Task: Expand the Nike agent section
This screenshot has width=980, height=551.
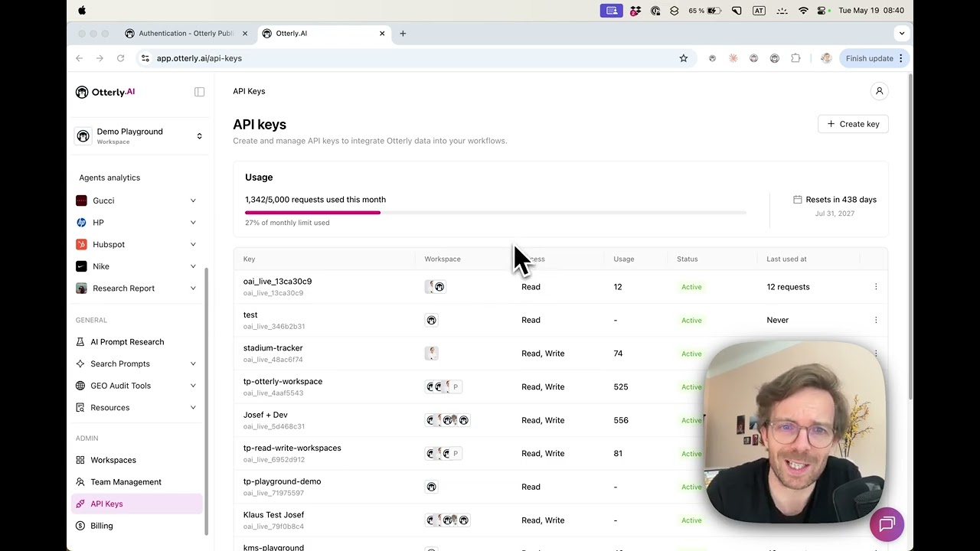Action: tap(193, 266)
